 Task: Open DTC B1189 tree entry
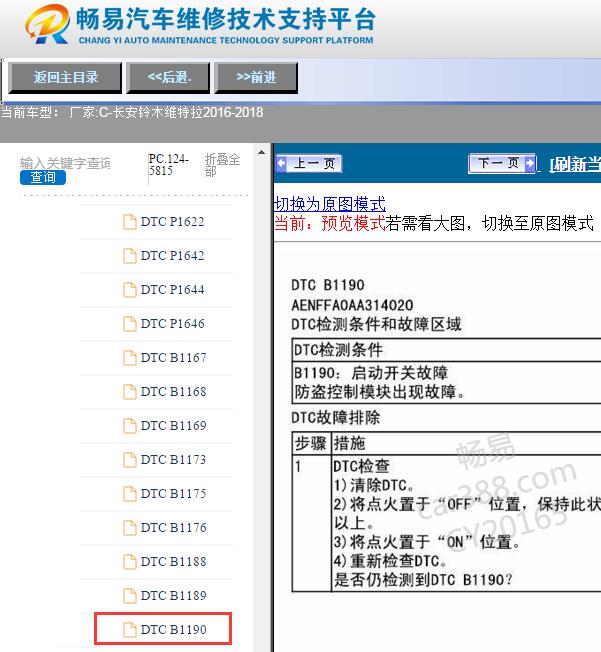[173, 595]
